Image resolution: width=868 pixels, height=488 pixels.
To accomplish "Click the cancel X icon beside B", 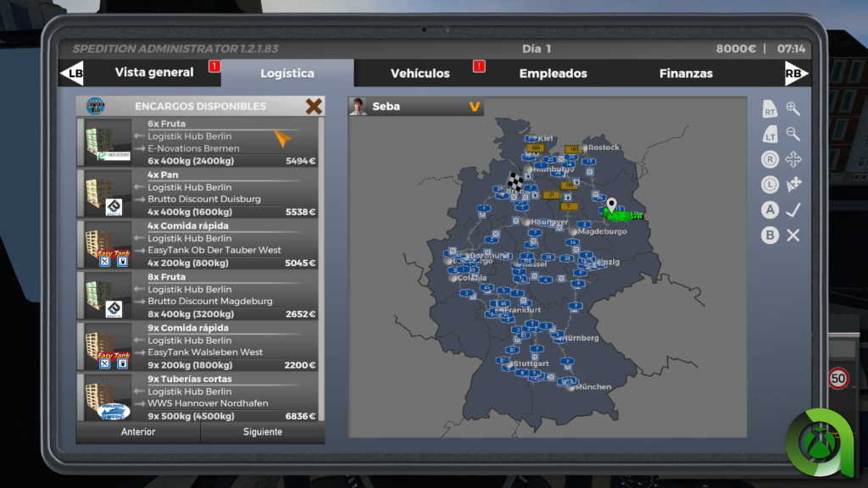I will 793,236.
